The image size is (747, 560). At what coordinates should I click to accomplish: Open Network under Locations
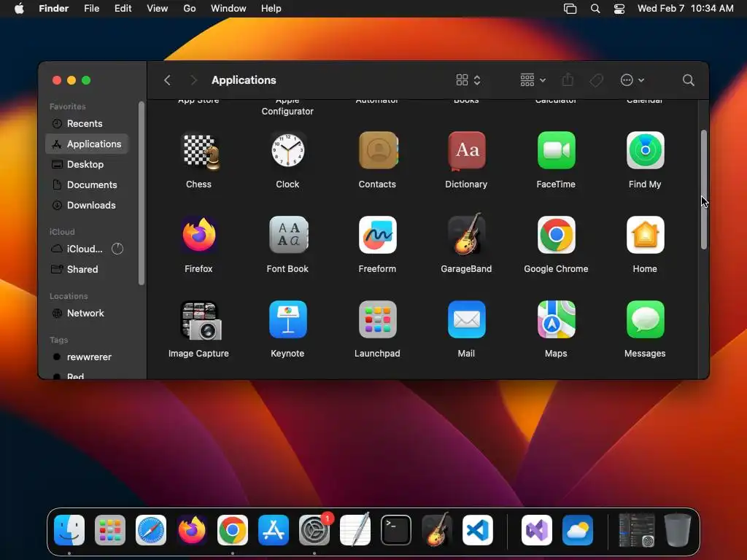tap(87, 313)
